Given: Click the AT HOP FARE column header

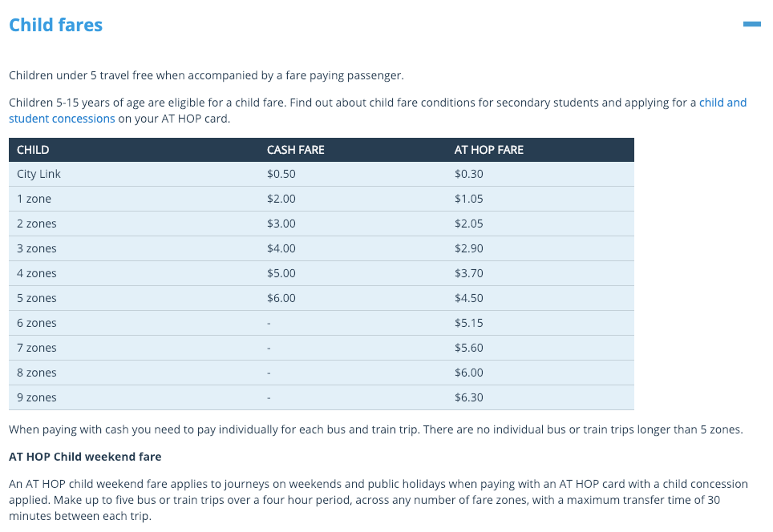Looking at the screenshot, I should (x=489, y=150).
